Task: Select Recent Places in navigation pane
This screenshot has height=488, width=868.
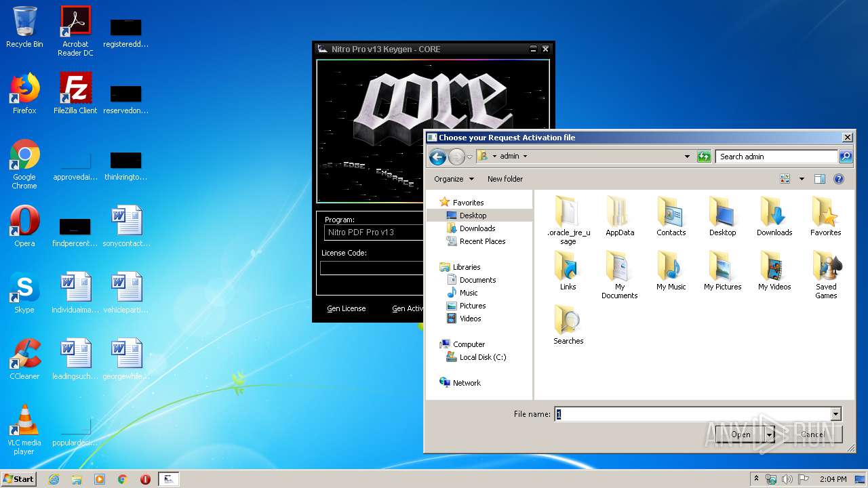Action: click(475, 241)
